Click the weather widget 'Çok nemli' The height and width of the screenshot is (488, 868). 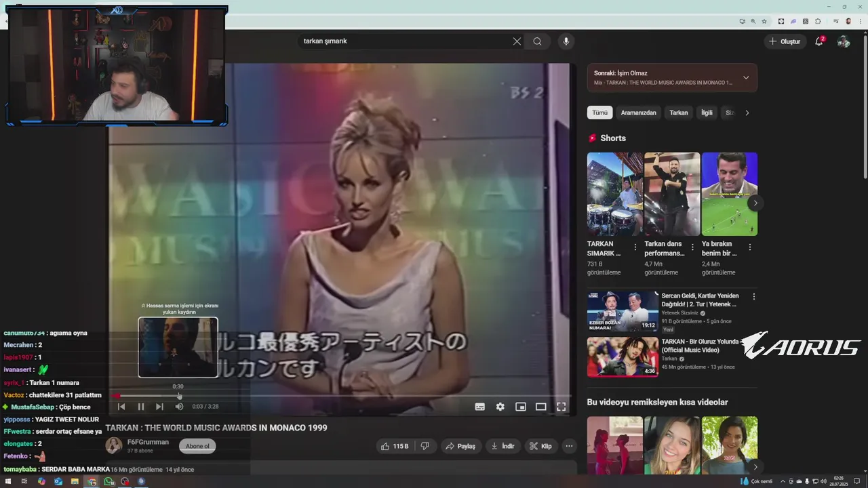[757, 482]
